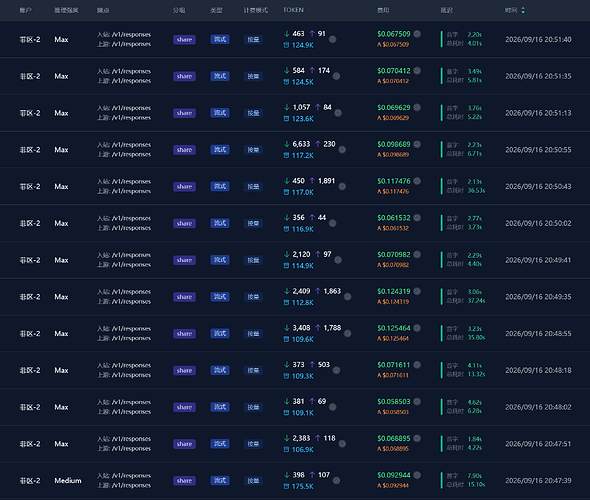Click the cost info icon beside $0.067509
590x500 pixels.
[417, 34]
